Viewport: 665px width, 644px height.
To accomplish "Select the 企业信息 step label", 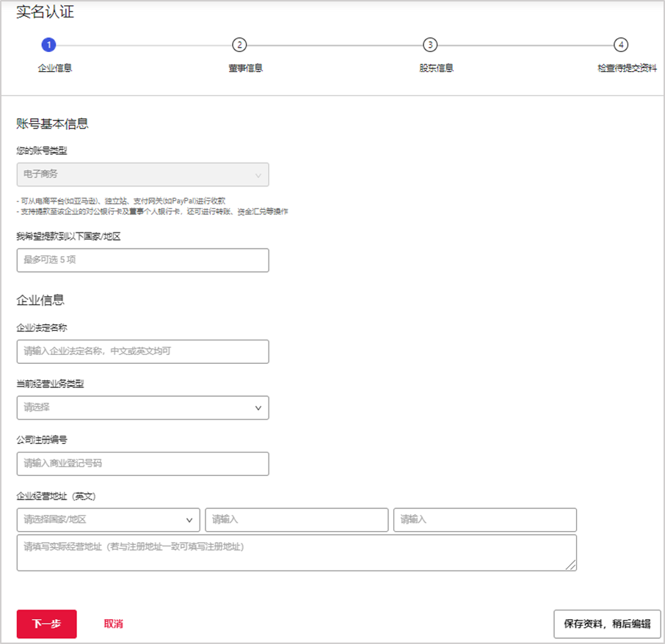I will (x=55, y=67).
